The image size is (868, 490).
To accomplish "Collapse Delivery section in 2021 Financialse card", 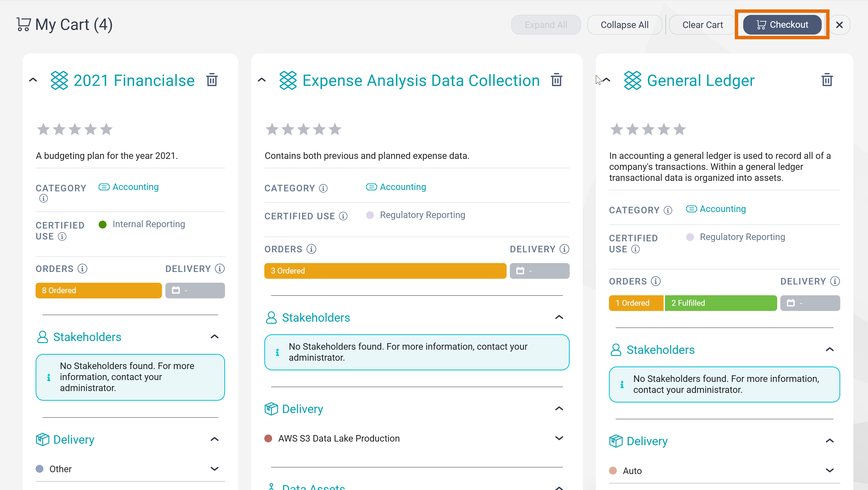I will click(215, 439).
